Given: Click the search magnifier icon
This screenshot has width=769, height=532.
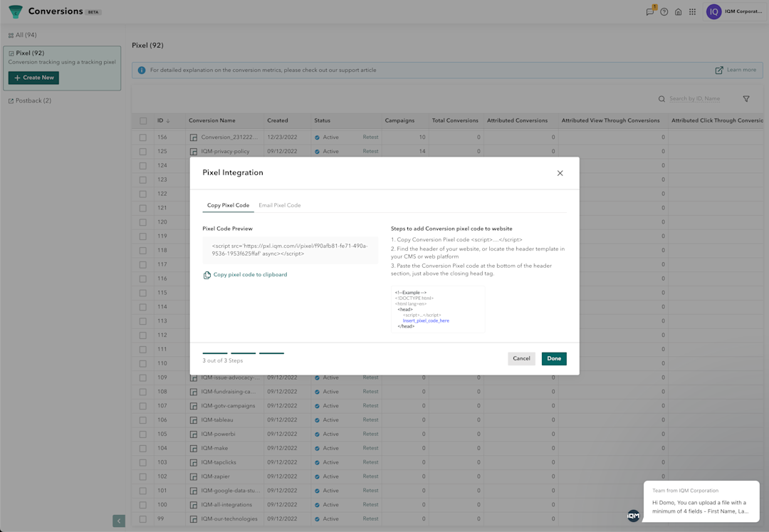Looking at the screenshot, I should (661, 99).
